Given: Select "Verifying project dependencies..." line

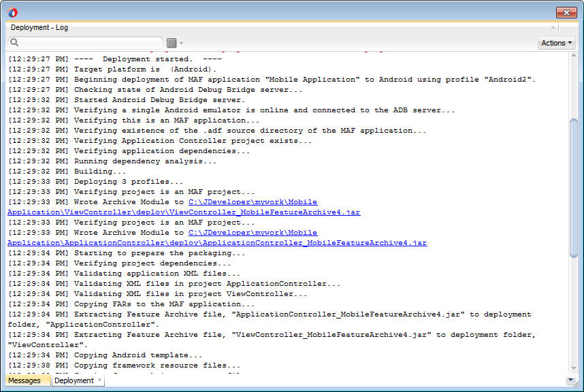Looking at the screenshot, I should tap(120, 263).
